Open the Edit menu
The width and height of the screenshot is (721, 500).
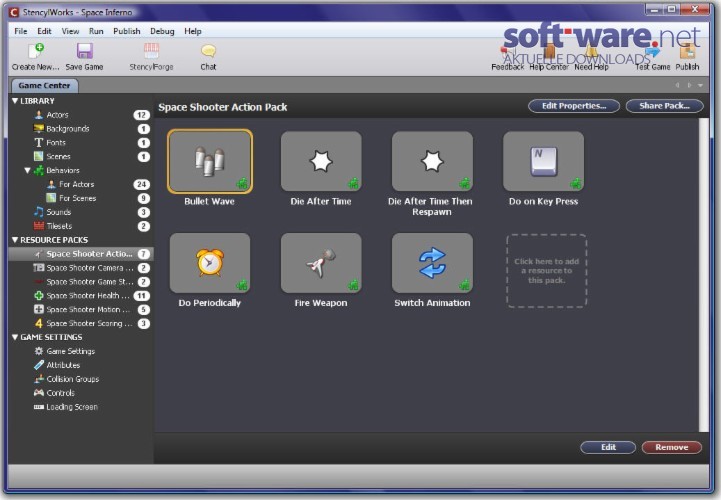[x=44, y=31]
